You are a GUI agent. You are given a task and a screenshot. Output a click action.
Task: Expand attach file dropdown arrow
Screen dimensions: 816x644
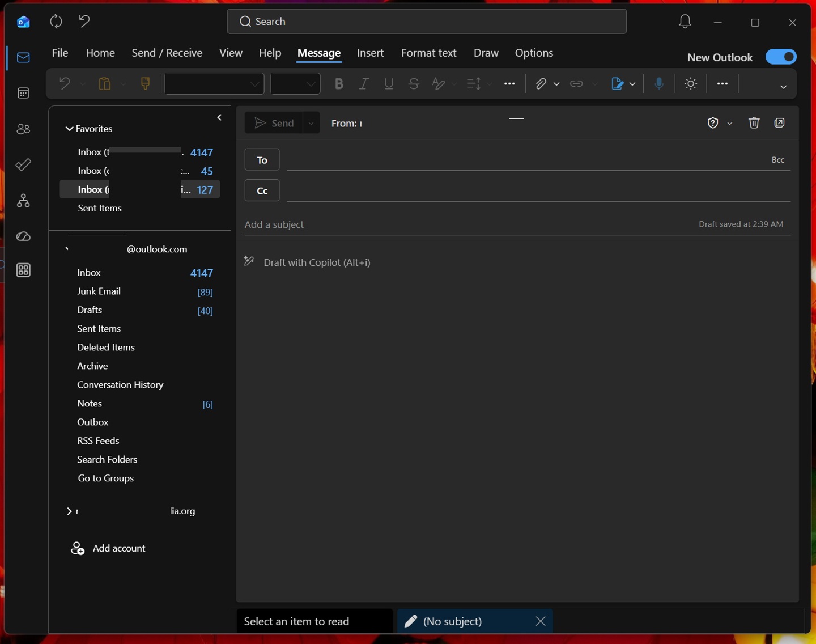coord(556,84)
